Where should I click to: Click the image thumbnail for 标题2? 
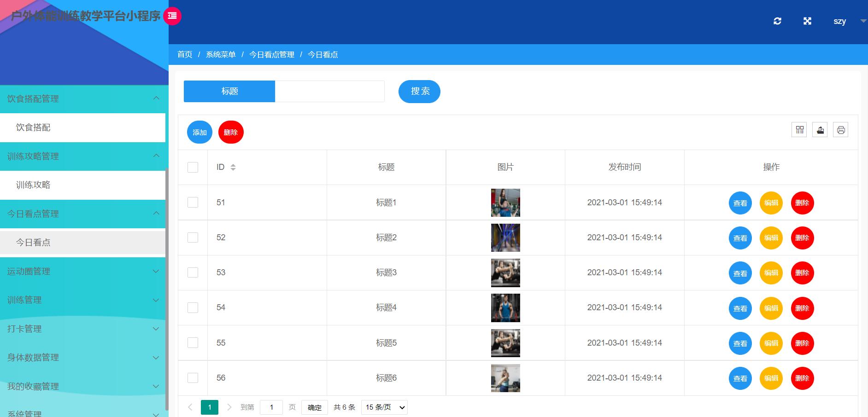tap(505, 237)
